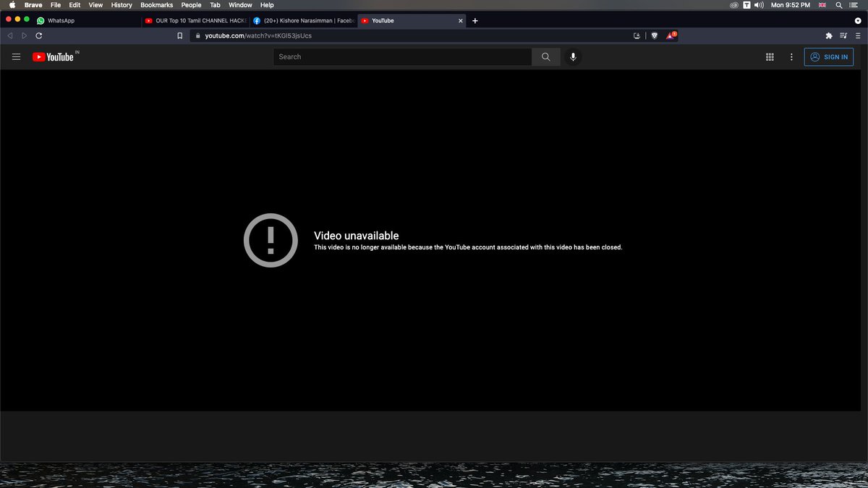This screenshot has height=488, width=868.
Task: Click the account closed explanation text
Action: (x=468, y=247)
